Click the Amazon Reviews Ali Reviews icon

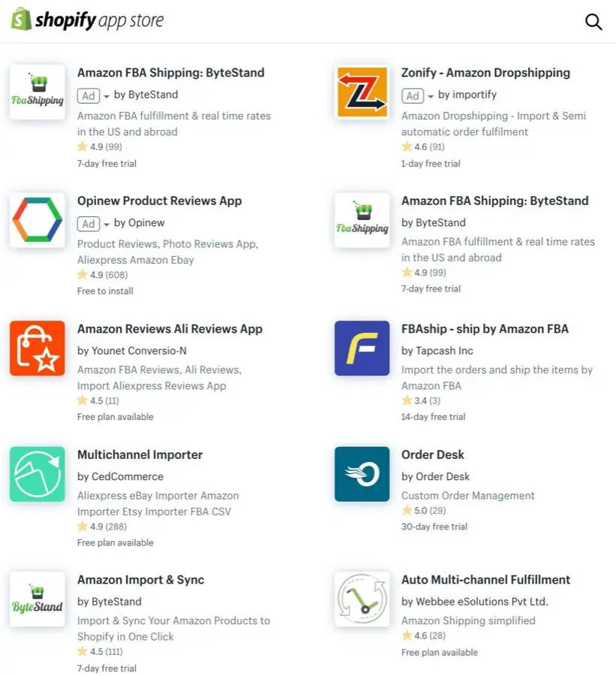click(38, 348)
